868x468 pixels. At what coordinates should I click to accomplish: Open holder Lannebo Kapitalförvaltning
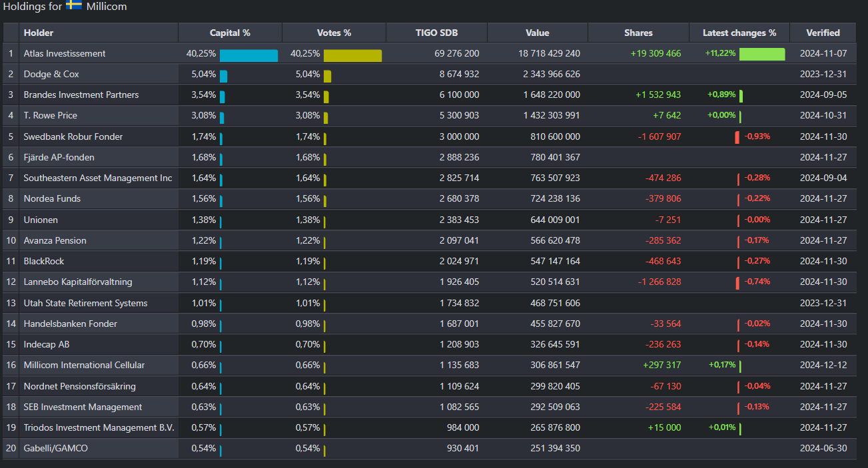click(78, 282)
